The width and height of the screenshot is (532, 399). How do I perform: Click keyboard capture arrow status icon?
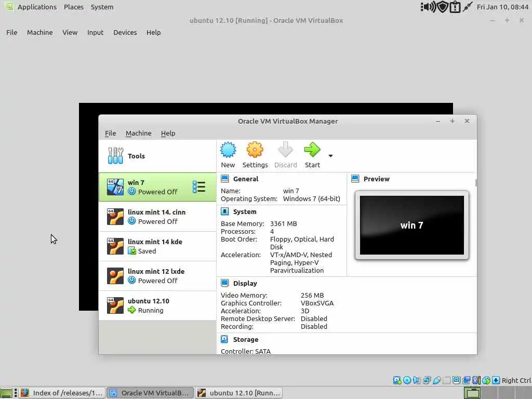(496, 380)
